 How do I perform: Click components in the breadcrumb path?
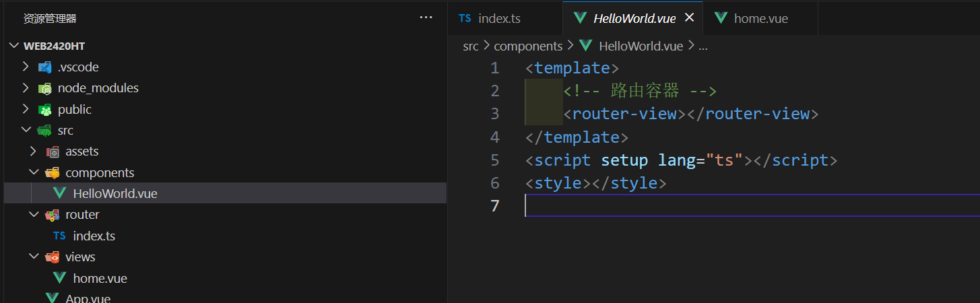[x=528, y=46]
